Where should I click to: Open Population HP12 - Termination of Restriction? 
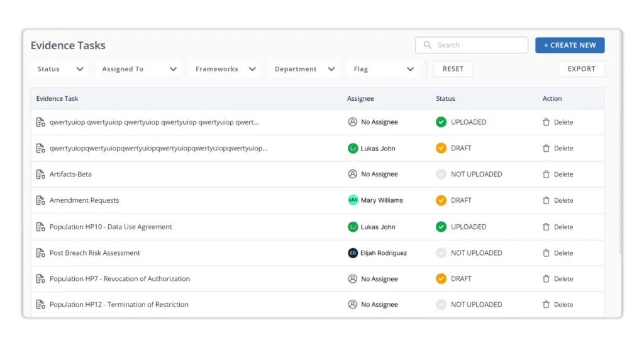coord(119,305)
